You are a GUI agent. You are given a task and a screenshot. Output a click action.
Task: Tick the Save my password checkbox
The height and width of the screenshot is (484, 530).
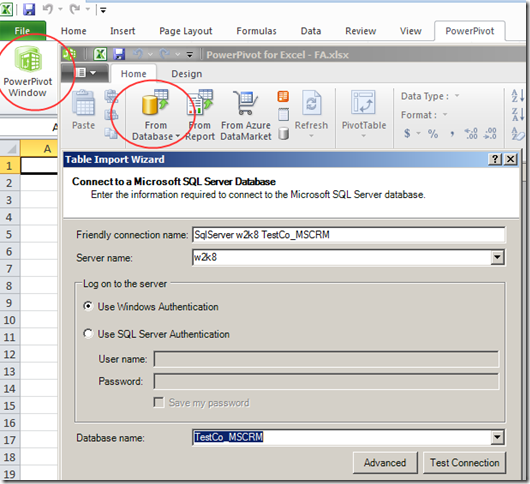click(159, 402)
